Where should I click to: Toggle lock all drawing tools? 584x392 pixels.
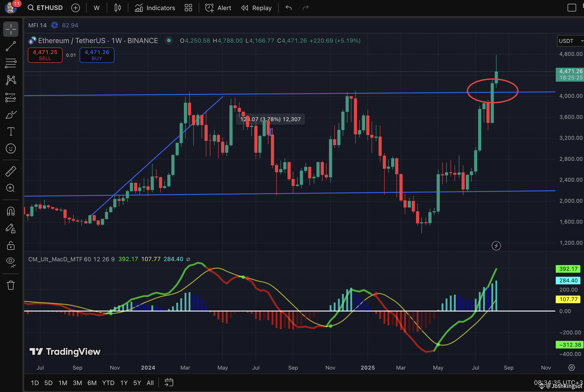pyautogui.click(x=11, y=246)
